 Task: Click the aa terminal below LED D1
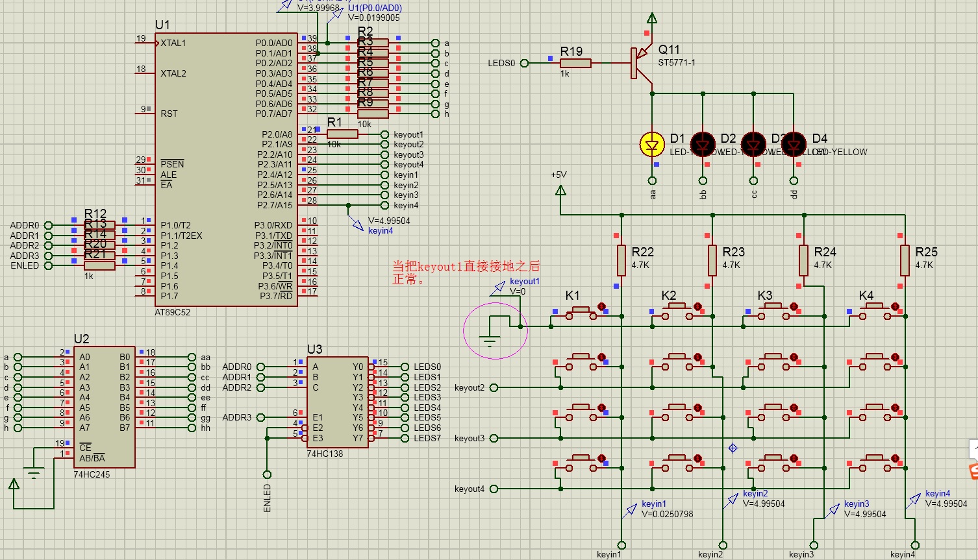pyautogui.click(x=652, y=180)
